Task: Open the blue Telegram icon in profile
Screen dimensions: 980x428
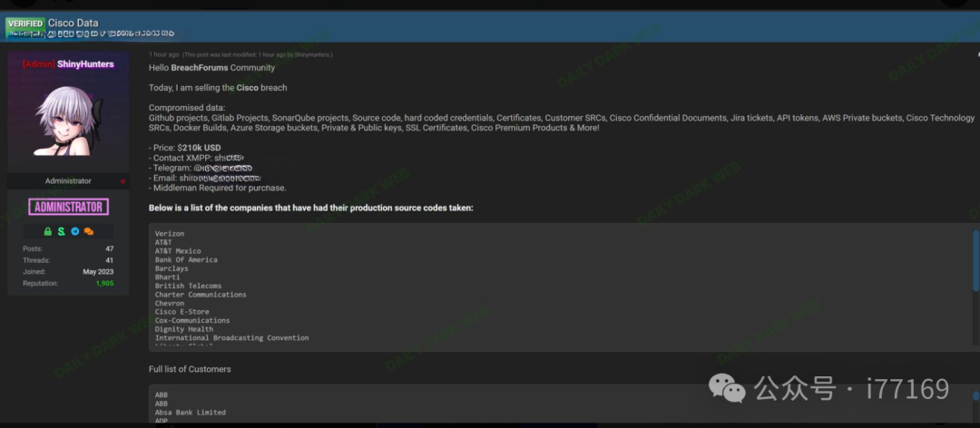Action: coord(74,231)
